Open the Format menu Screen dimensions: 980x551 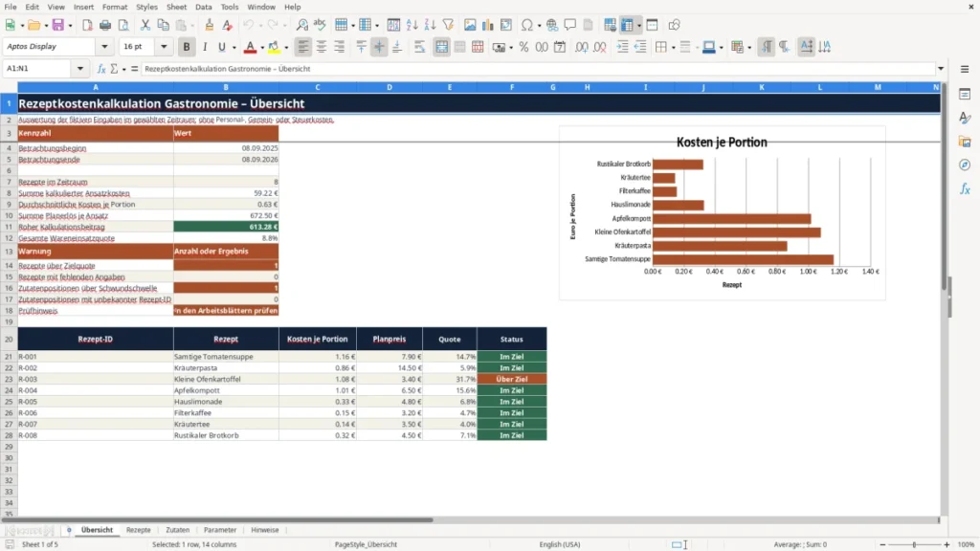(115, 7)
